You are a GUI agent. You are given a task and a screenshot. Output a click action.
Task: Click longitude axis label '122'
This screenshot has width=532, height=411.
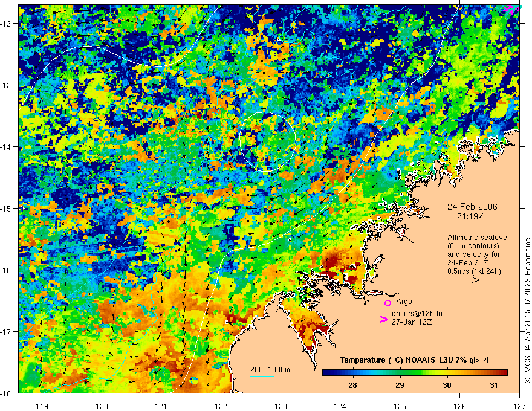pos(221,407)
